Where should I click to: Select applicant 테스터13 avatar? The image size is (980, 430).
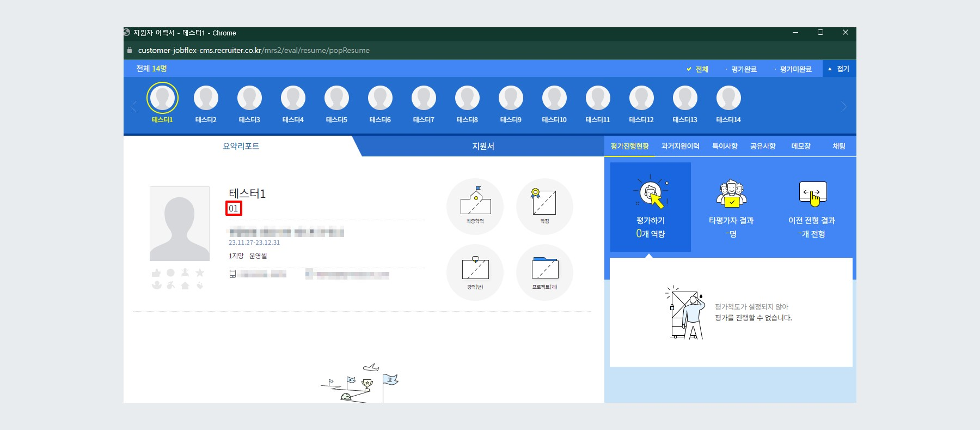point(685,98)
